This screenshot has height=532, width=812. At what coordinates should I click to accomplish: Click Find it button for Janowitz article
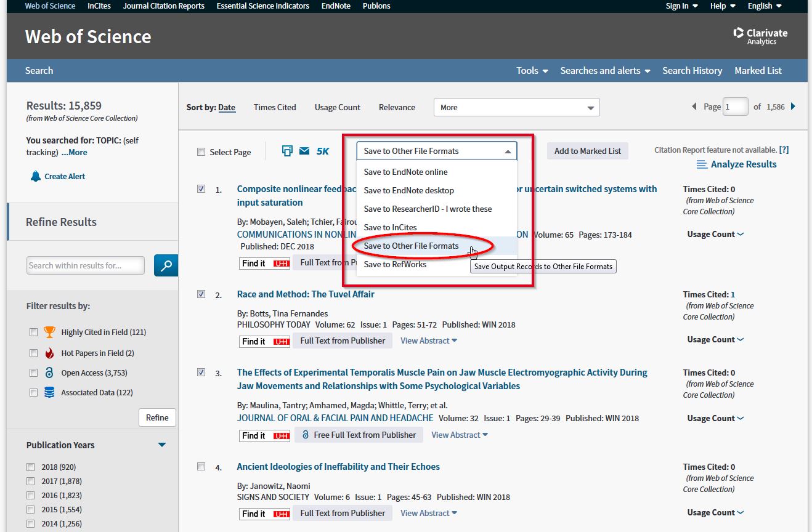[265, 514]
